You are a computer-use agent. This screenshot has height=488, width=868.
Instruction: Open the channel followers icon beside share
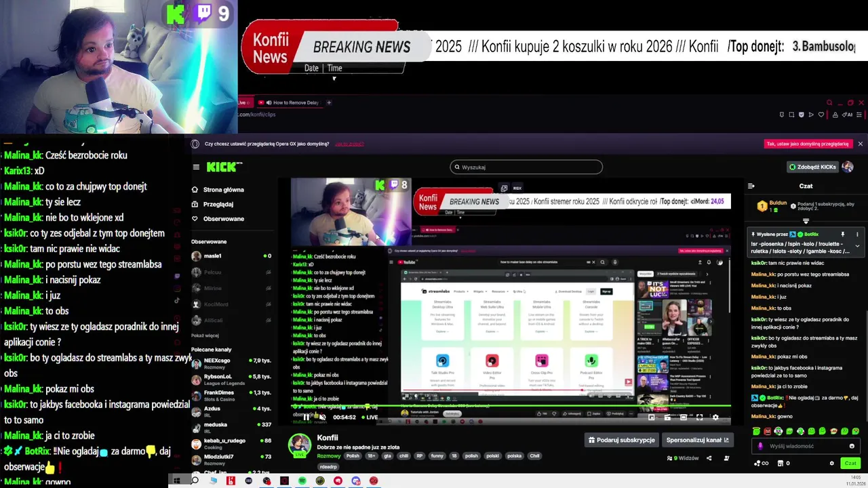coord(726,458)
